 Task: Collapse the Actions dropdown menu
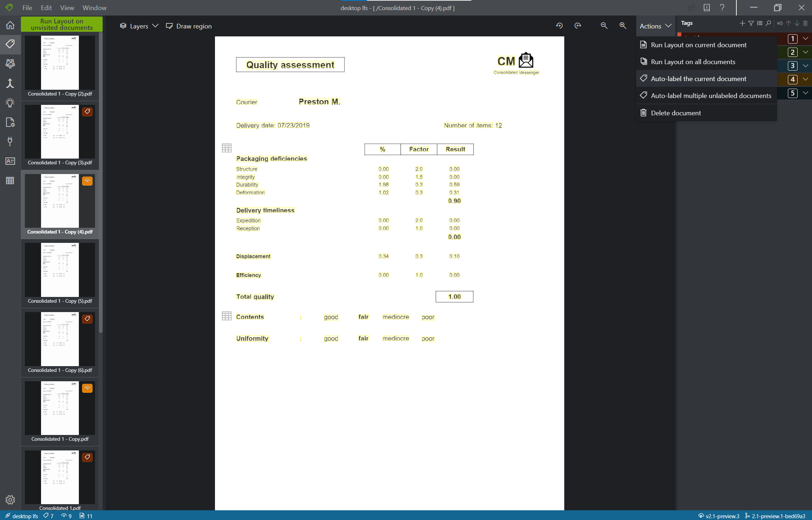[655, 26]
